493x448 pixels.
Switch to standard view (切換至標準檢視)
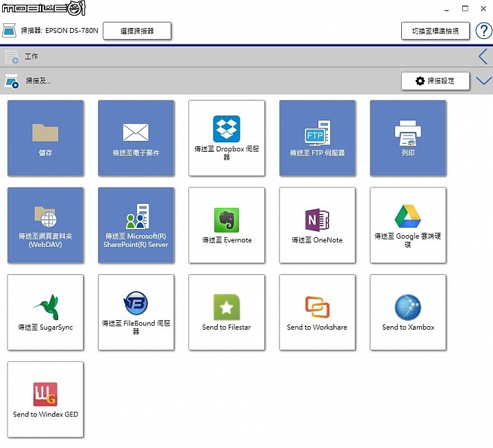435,31
